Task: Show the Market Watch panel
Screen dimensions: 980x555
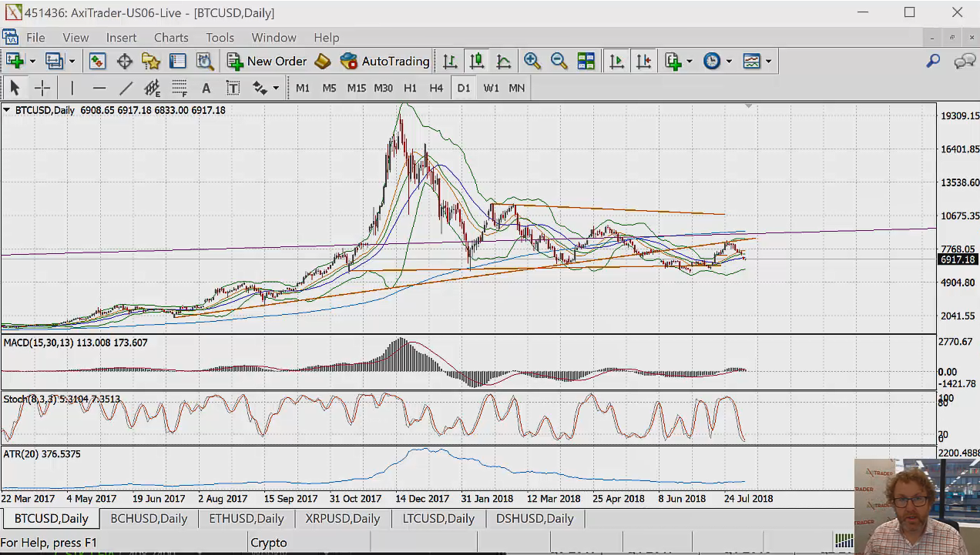Action: [x=97, y=62]
